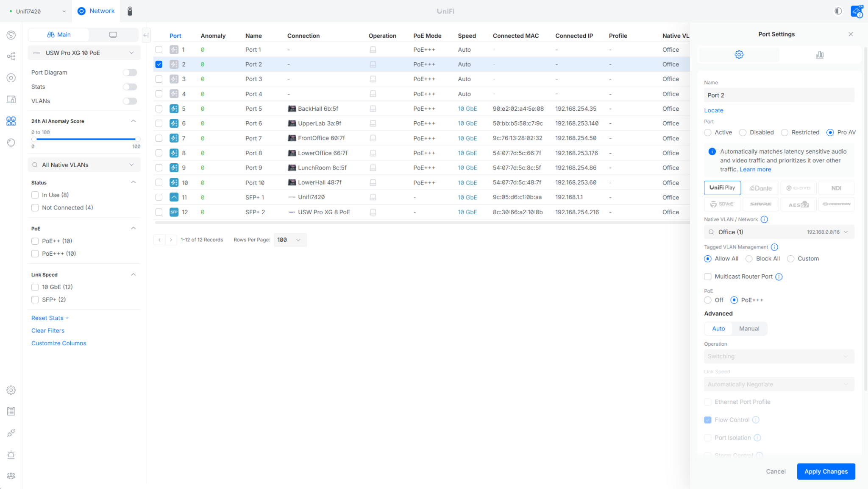Click the settings gear icon in left sidebar
This screenshot has height=489, width=868.
(11, 390)
